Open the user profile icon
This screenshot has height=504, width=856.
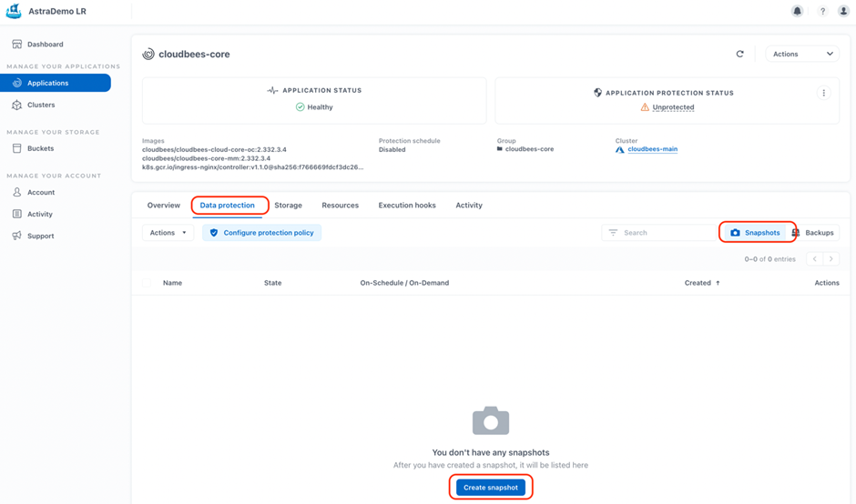coord(843,11)
